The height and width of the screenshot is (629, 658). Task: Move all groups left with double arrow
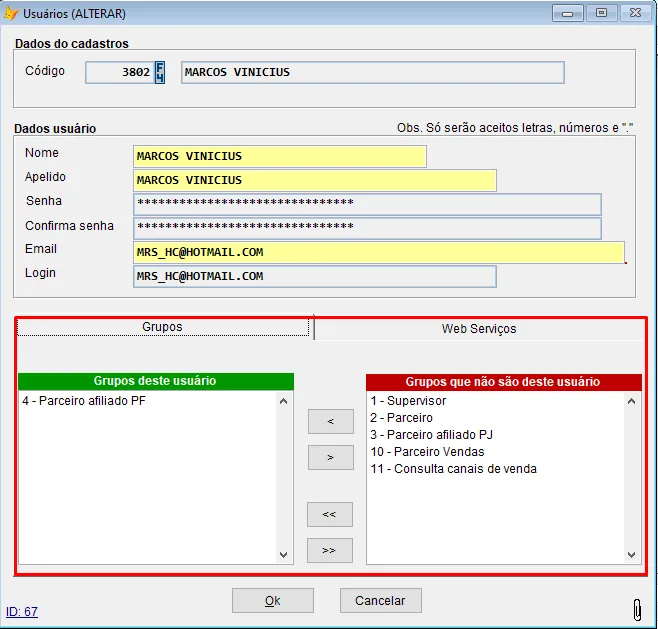(x=330, y=514)
